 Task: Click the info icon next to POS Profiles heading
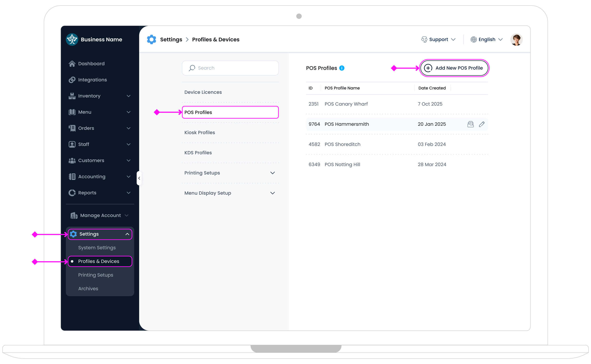[342, 68]
